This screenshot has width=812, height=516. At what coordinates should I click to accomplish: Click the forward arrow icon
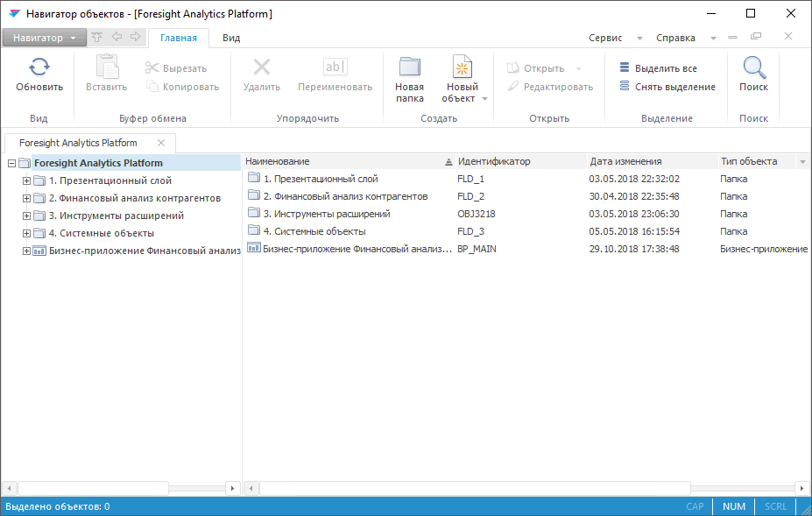(136, 37)
